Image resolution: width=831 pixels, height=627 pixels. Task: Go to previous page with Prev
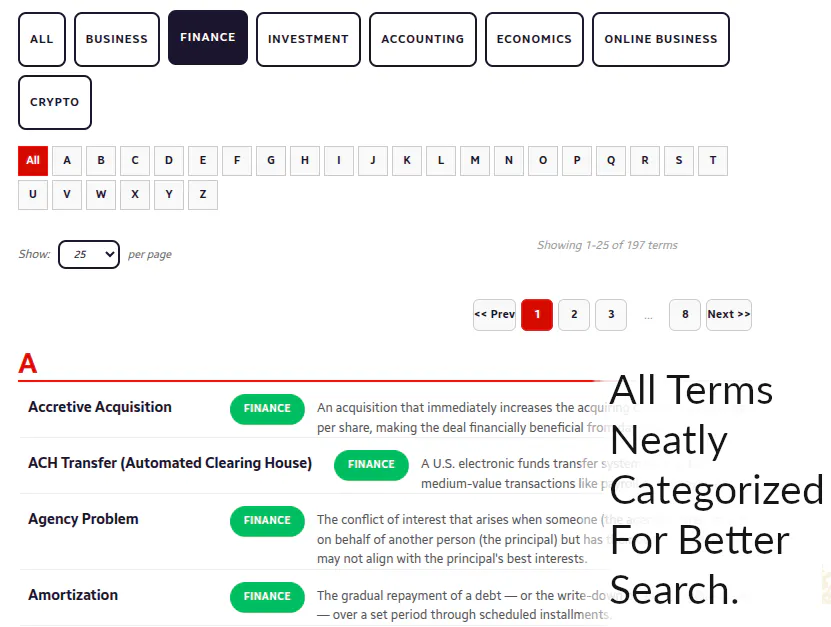(494, 315)
